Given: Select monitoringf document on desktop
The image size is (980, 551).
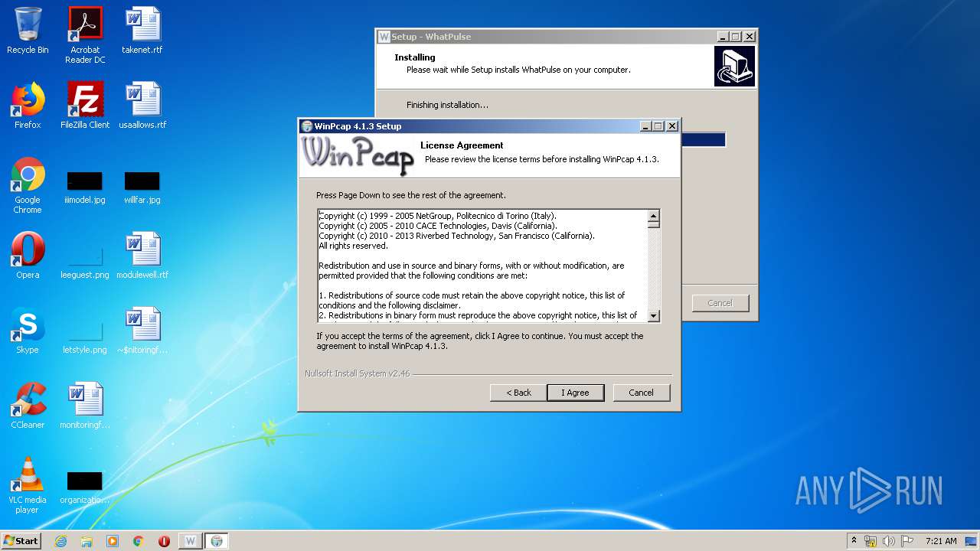Looking at the screenshot, I should [85, 406].
